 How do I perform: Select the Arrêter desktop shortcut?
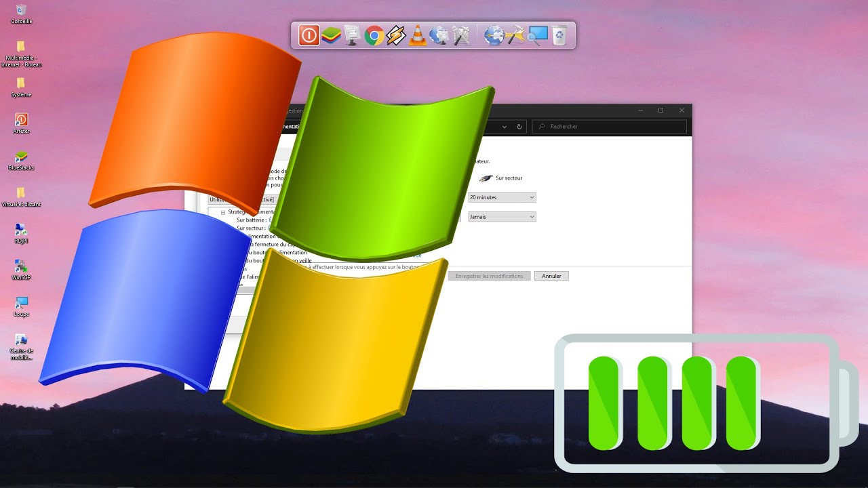[x=21, y=123]
